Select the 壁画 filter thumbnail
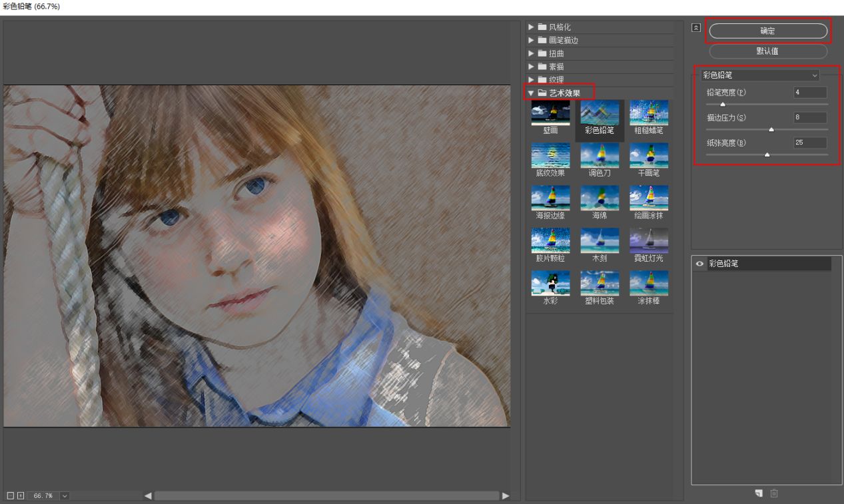 (550, 118)
